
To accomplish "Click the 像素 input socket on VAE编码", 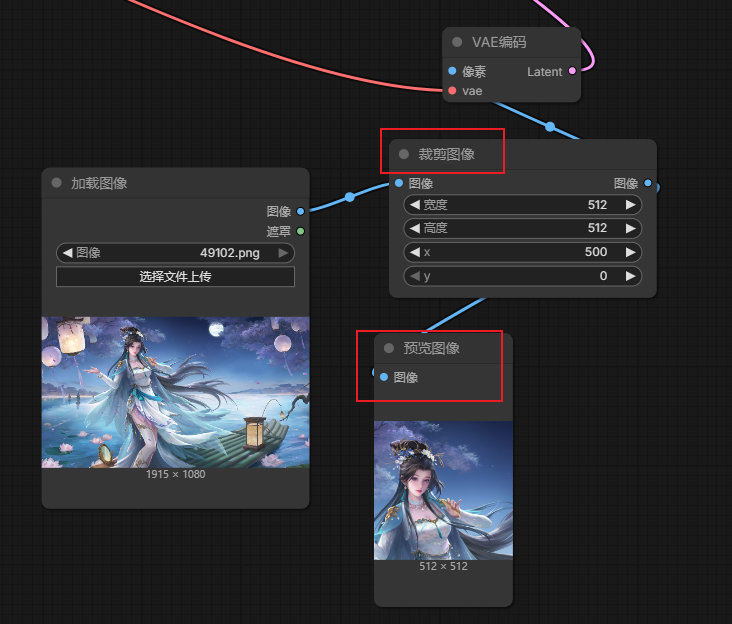I will 452,71.
